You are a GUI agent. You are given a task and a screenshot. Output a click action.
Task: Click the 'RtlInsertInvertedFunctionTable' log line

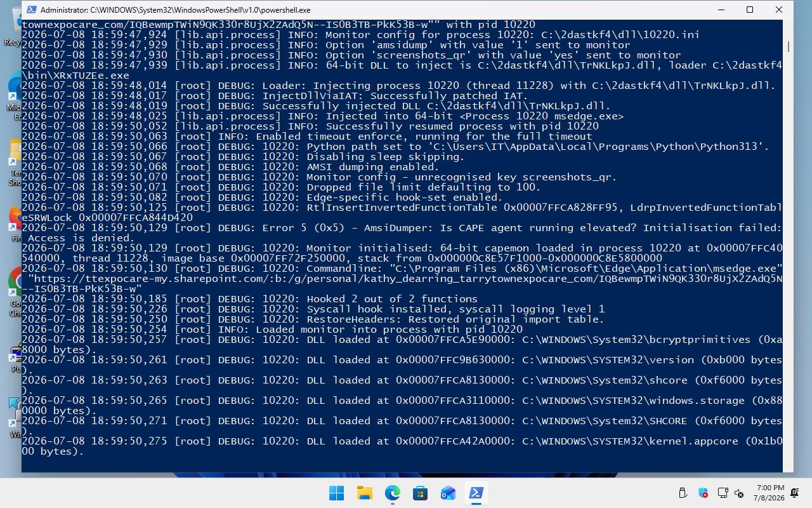coord(402,208)
